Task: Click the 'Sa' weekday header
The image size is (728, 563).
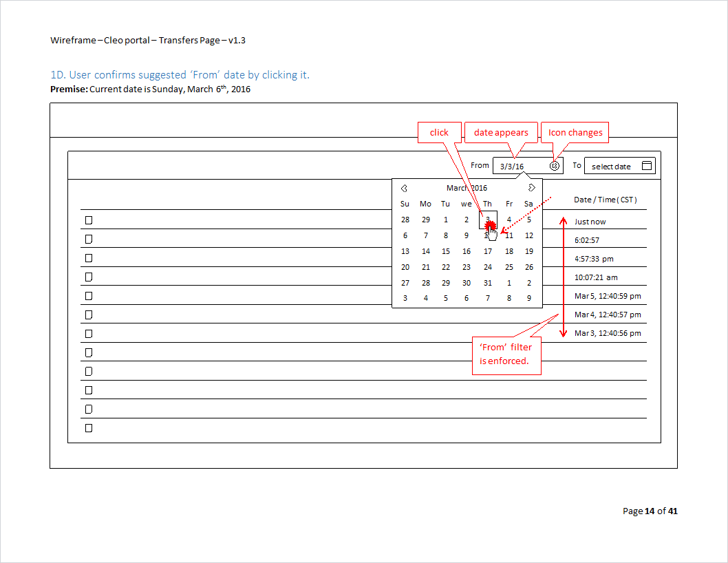Action: [528, 204]
